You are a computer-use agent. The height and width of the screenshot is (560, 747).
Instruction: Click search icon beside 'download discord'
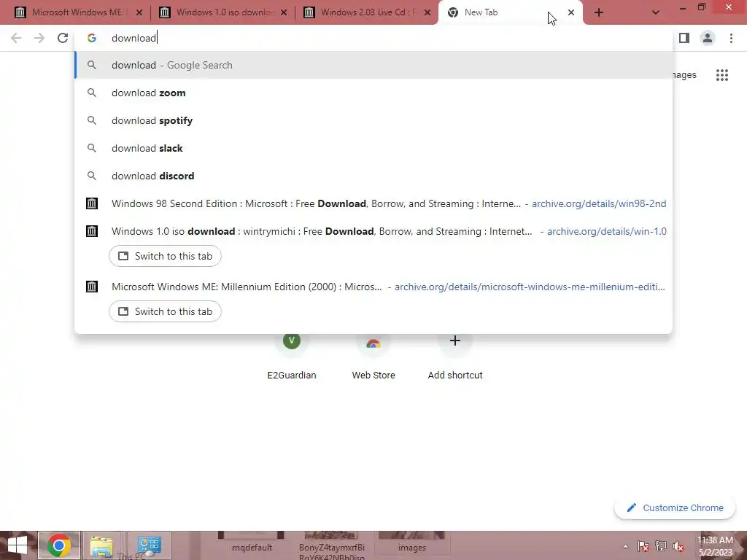[x=91, y=176]
